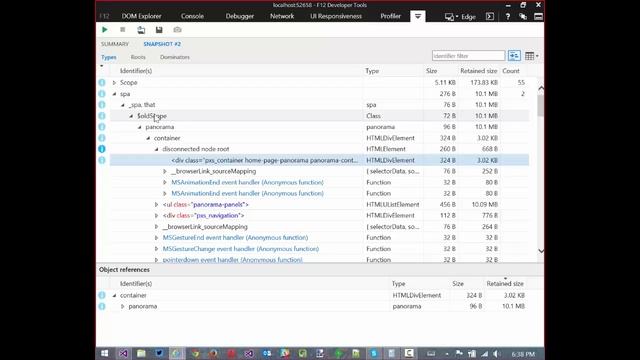Click the feedback icon beside help
This screenshot has height=360, width=640.
[523, 16]
